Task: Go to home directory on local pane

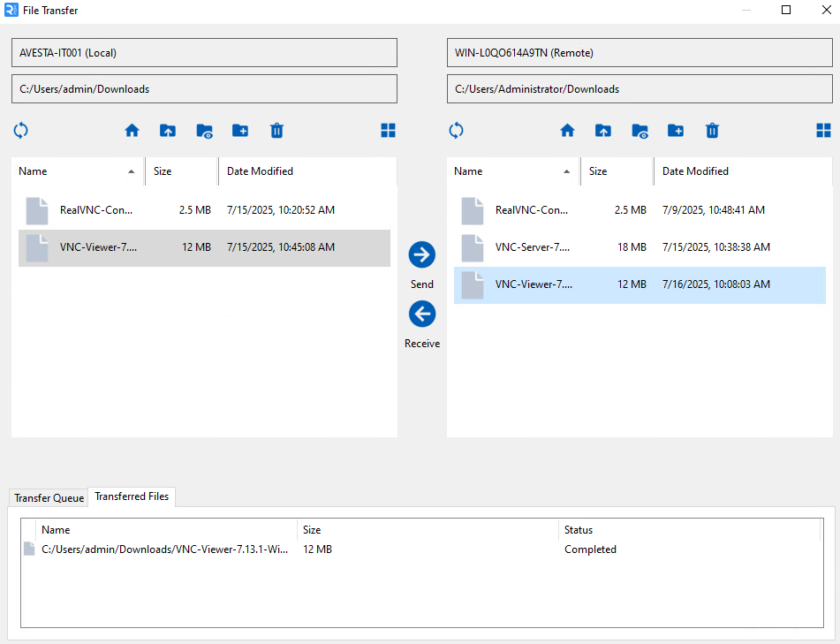Action: [x=132, y=130]
